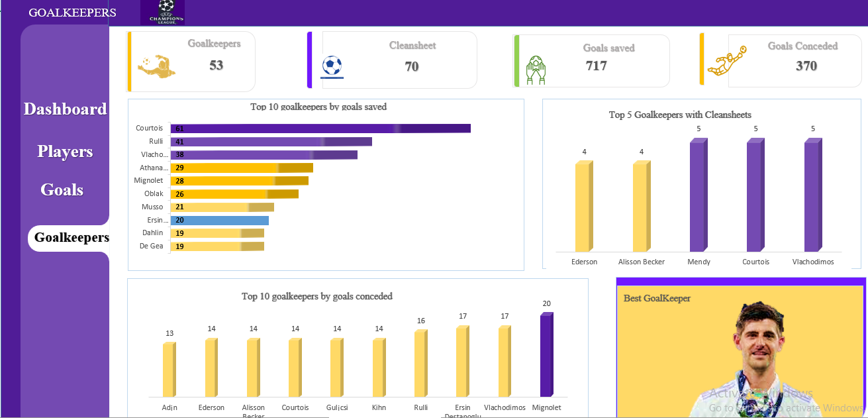Screen dimensions: 868x418
Task: Click the Courtois column in Cleansheets chart
Action: point(755,195)
